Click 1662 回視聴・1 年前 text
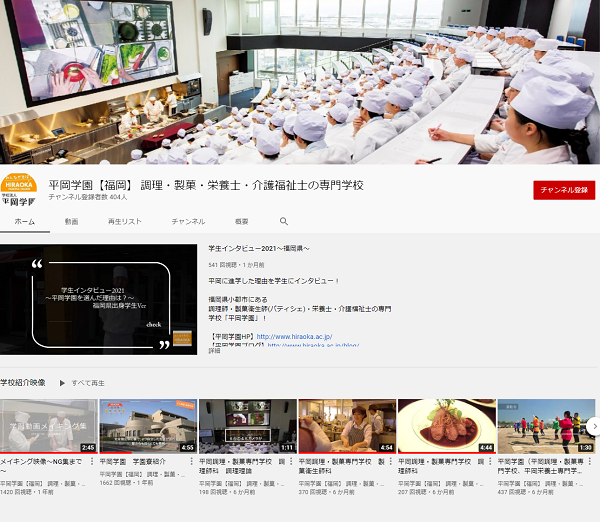The height and width of the screenshot is (522, 600). click(x=126, y=483)
